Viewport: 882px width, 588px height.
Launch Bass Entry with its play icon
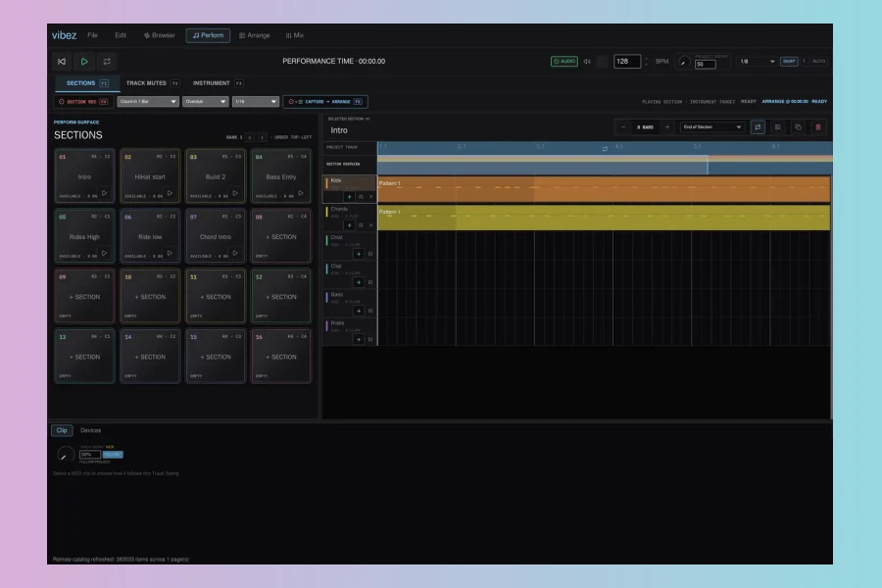[x=301, y=194]
